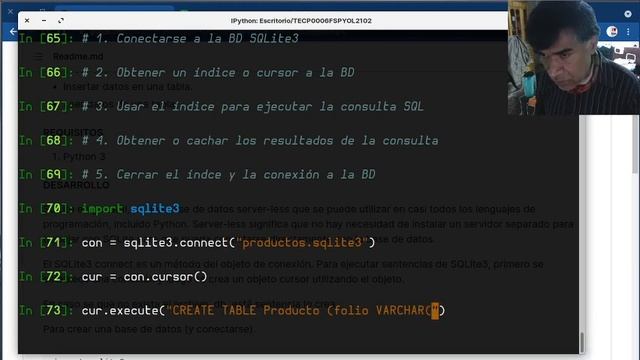Close the browser tab behind the terminal
The image size is (640, 360).
click(10, 11)
